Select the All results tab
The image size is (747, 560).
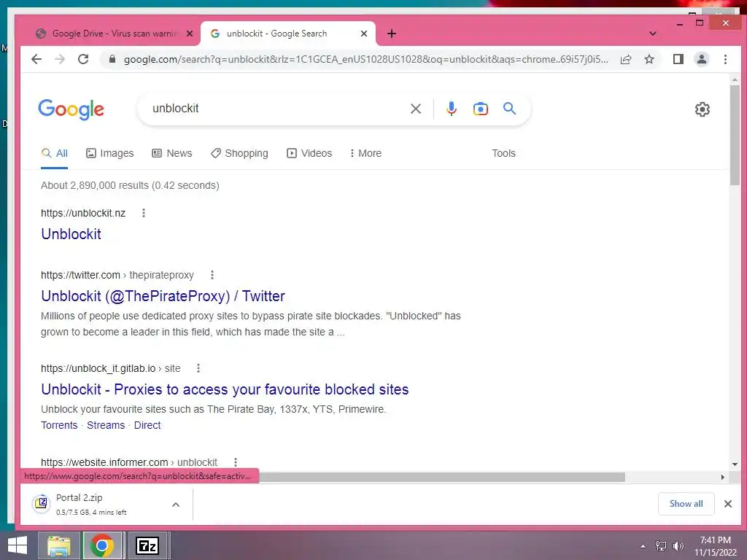(54, 153)
